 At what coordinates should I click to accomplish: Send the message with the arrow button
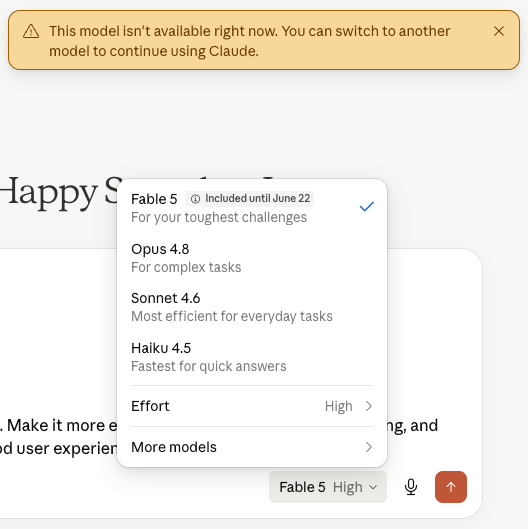click(451, 487)
